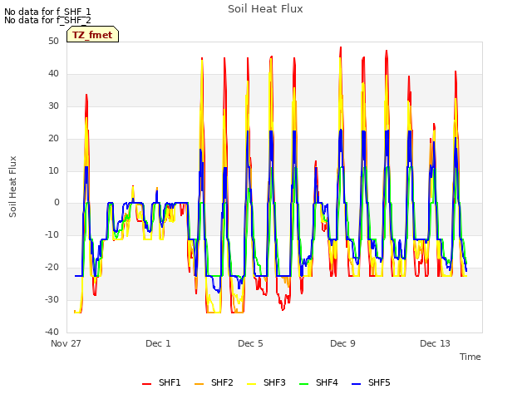Viewport: 532px width, 399px height.
Task: Click the y-axis tick label 50
Action: click(53, 41)
